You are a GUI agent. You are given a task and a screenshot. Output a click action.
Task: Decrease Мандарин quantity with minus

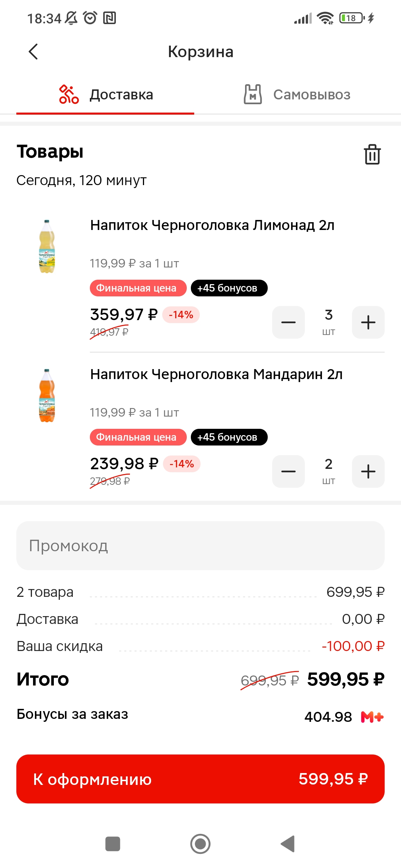click(288, 471)
